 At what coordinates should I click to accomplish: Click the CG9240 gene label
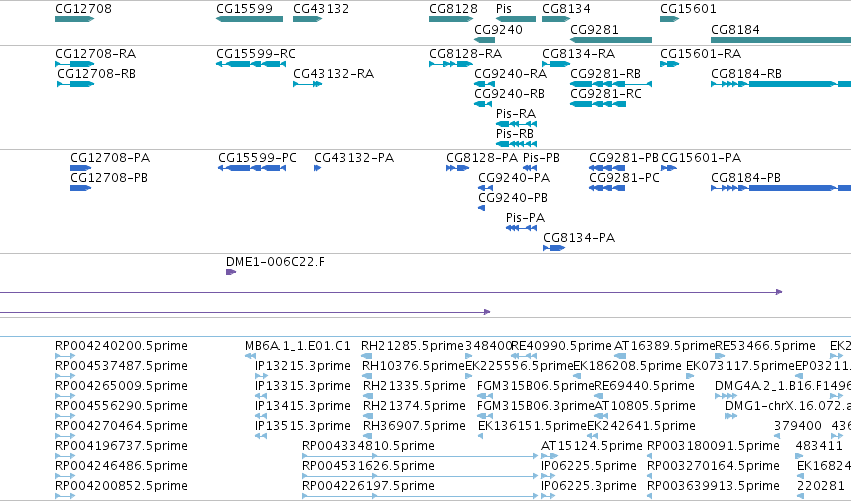point(498,29)
